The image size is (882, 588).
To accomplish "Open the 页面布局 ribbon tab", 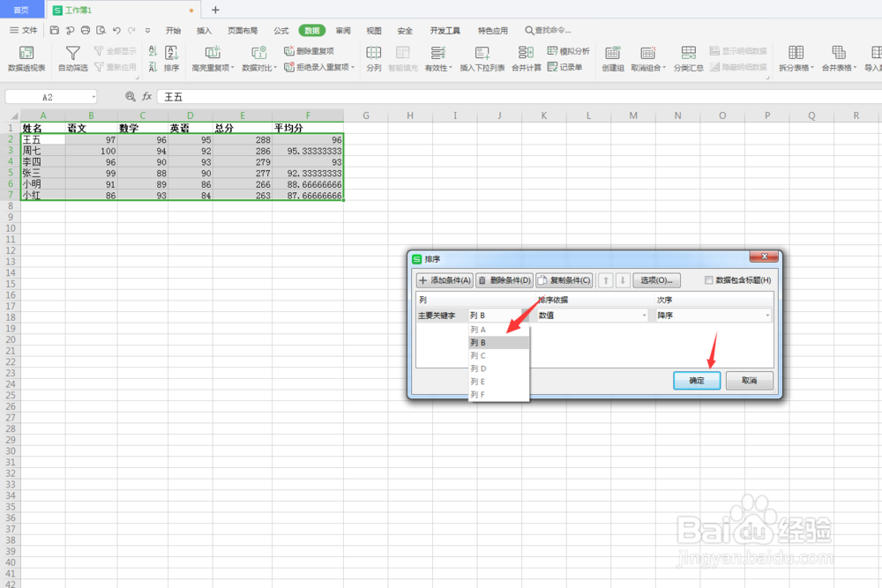I will tap(243, 30).
